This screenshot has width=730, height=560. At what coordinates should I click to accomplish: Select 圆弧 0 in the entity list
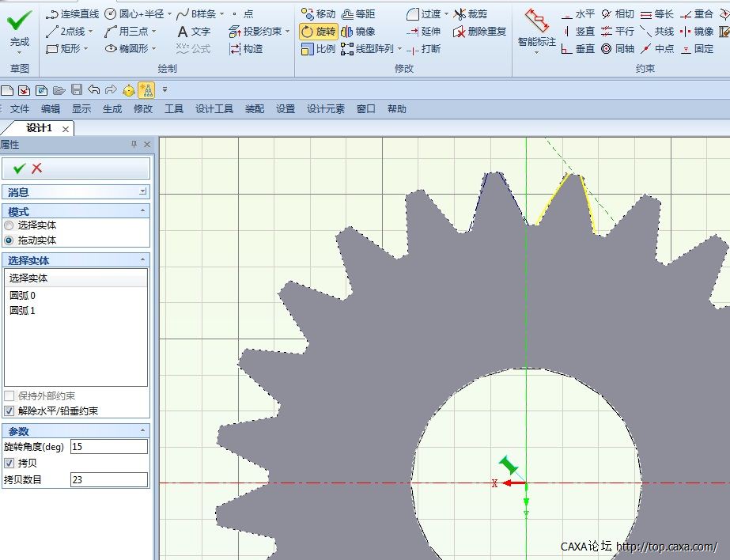pyautogui.click(x=23, y=296)
